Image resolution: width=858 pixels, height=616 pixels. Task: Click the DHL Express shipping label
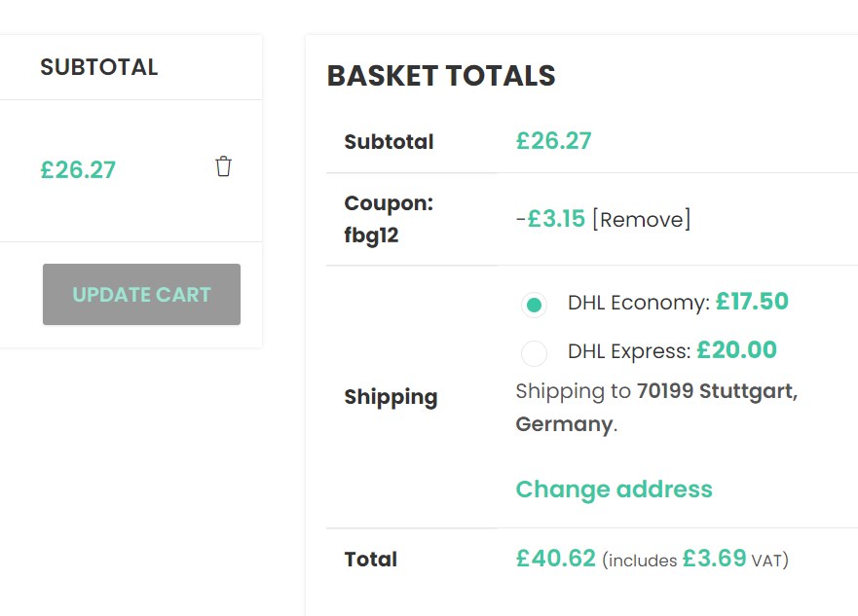tap(629, 350)
